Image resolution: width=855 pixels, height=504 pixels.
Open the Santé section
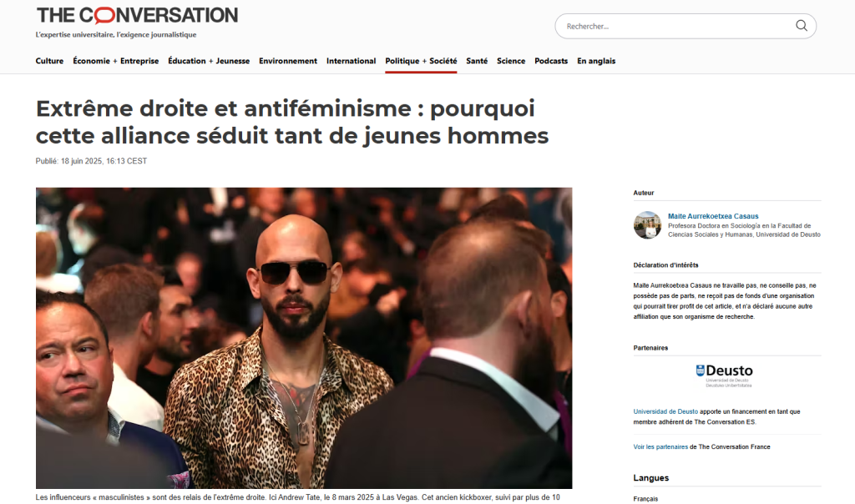point(477,61)
